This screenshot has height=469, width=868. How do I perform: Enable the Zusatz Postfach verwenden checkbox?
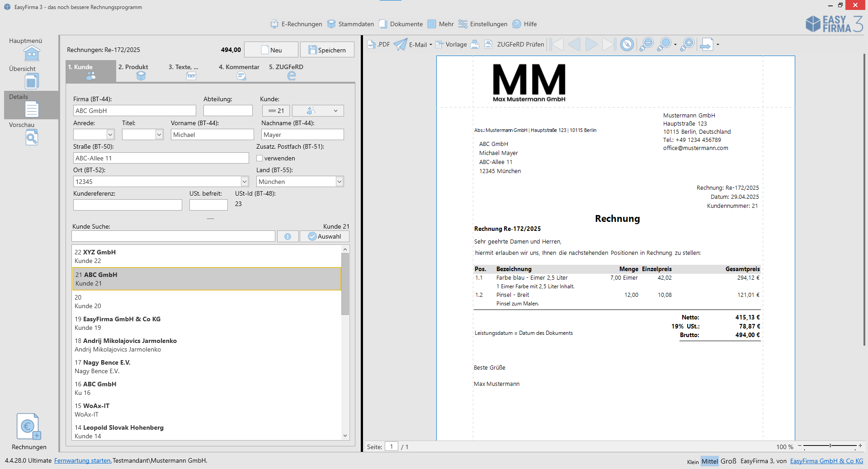(259, 158)
